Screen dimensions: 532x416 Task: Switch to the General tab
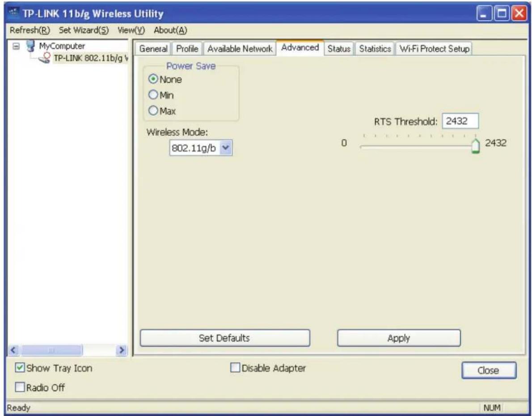(153, 49)
